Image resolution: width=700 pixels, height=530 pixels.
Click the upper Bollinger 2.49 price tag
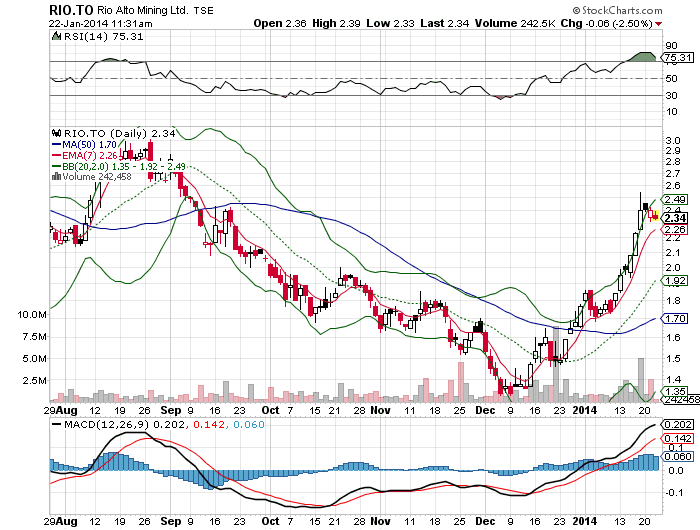pos(675,199)
